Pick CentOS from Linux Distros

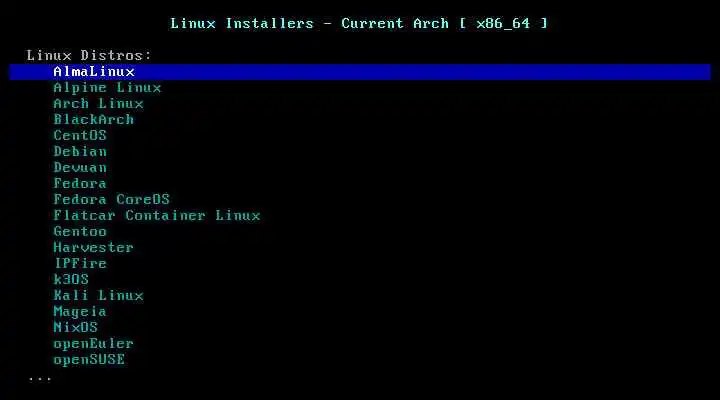80,135
